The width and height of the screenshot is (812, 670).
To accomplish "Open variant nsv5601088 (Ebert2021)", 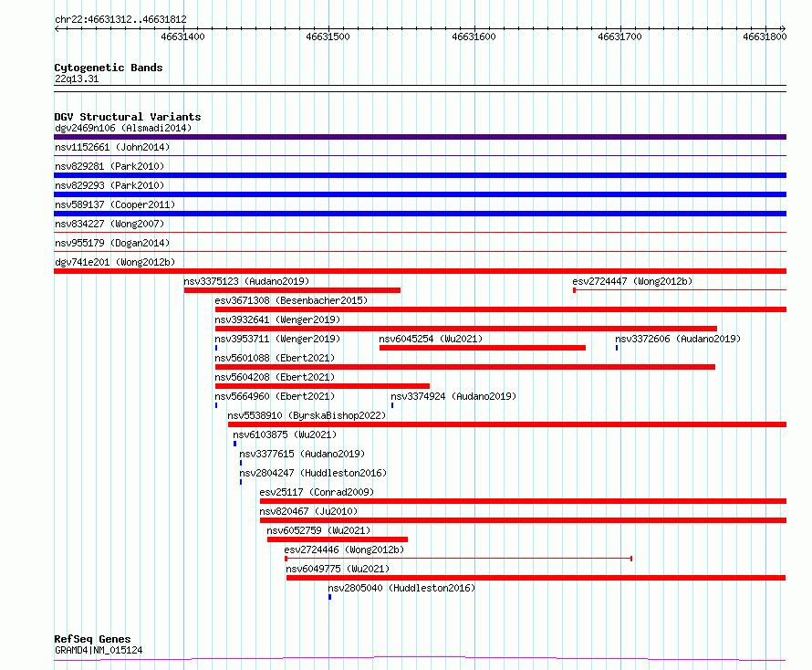I will click(275, 358).
